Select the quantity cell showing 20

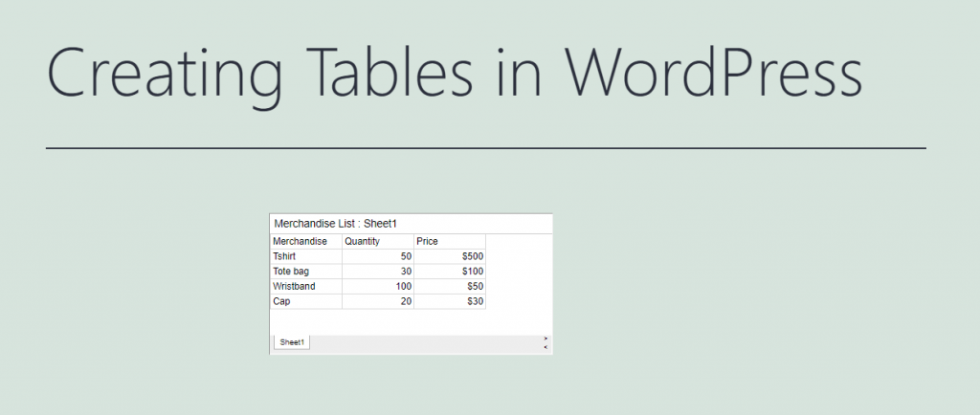tap(378, 301)
